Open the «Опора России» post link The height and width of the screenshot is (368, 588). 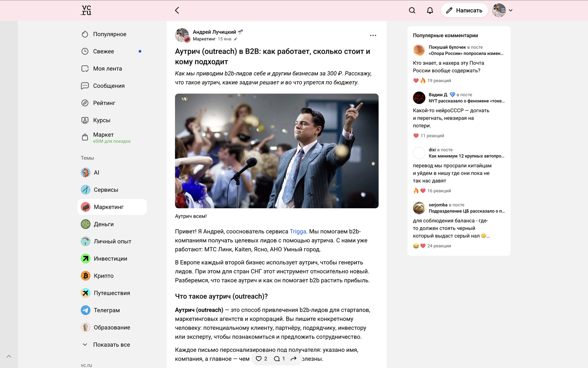click(466, 53)
